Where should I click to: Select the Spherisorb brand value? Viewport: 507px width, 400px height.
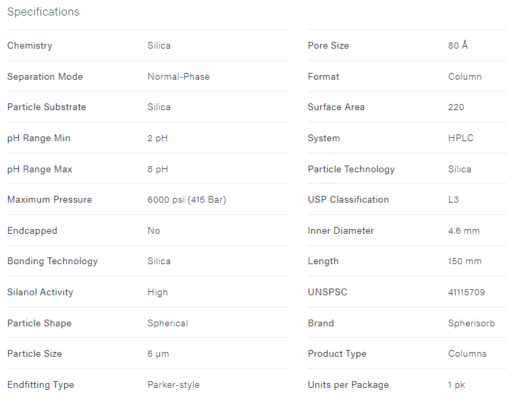(x=471, y=323)
